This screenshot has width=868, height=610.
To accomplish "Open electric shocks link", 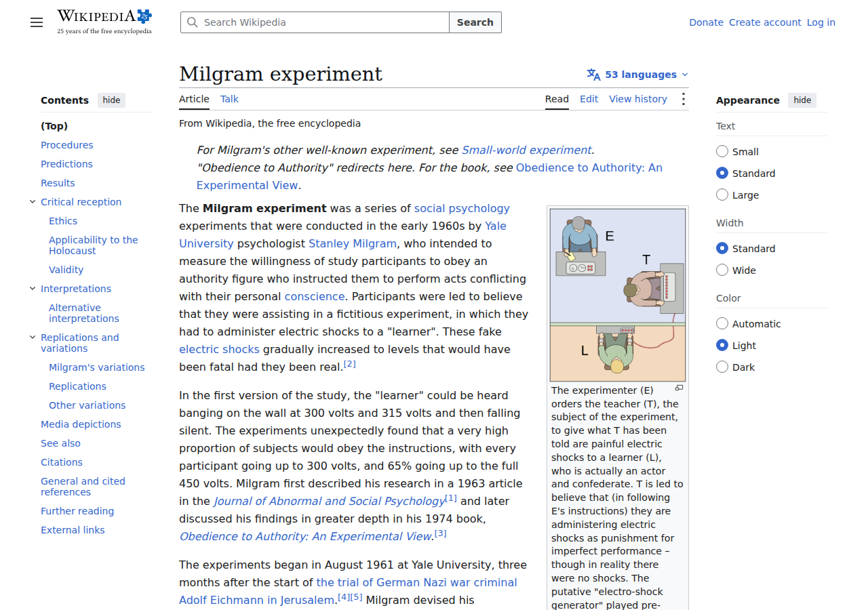I will pos(219,350).
